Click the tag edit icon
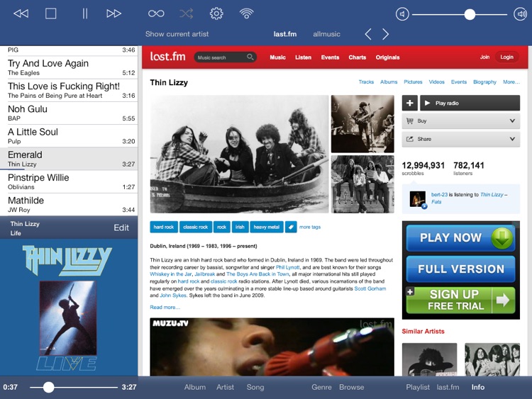The height and width of the screenshot is (399, 532). 291,227
